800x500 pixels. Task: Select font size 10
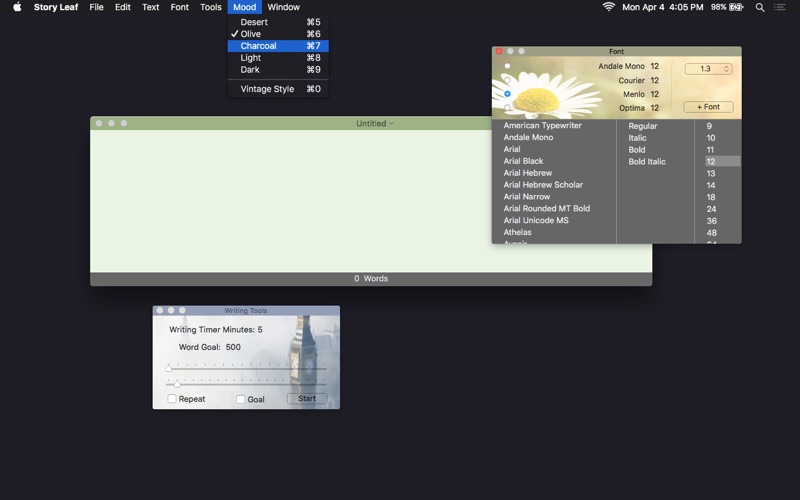(711, 138)
